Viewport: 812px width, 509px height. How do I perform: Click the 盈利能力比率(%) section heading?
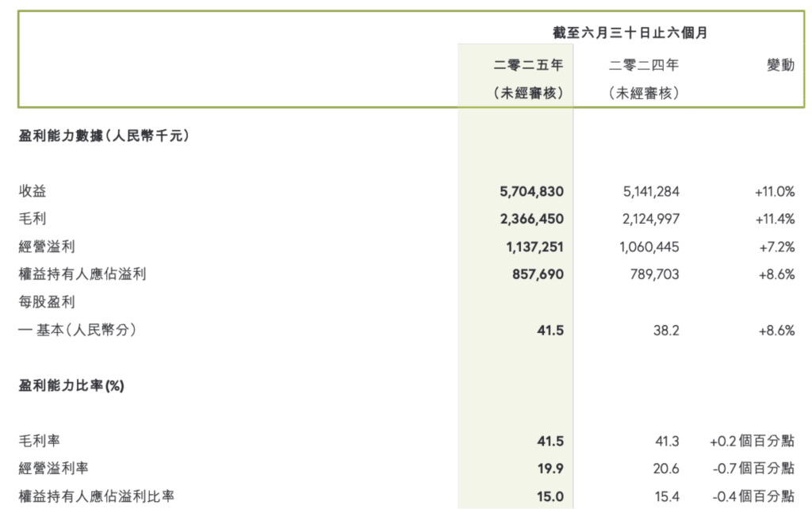coord(71,385)
